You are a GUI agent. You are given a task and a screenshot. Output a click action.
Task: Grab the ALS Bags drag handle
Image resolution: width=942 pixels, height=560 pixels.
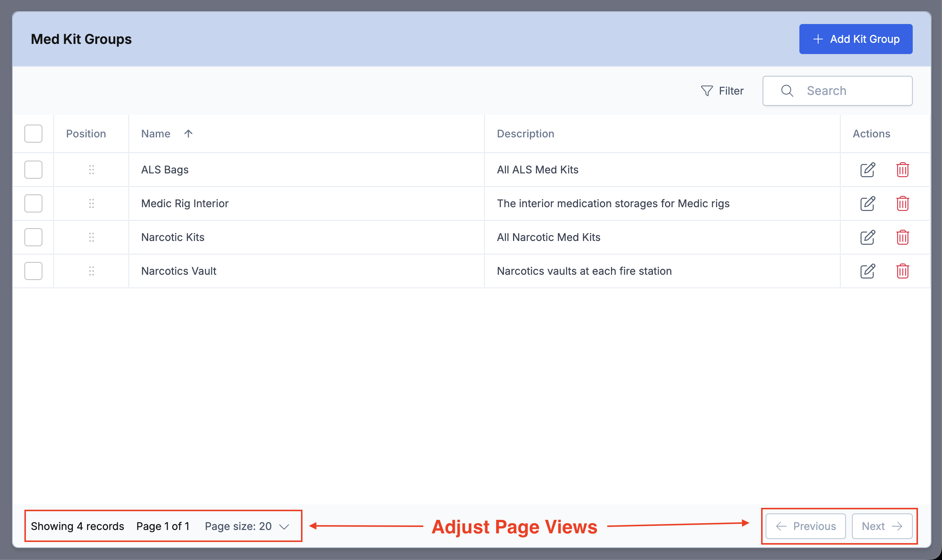[91, 170]
